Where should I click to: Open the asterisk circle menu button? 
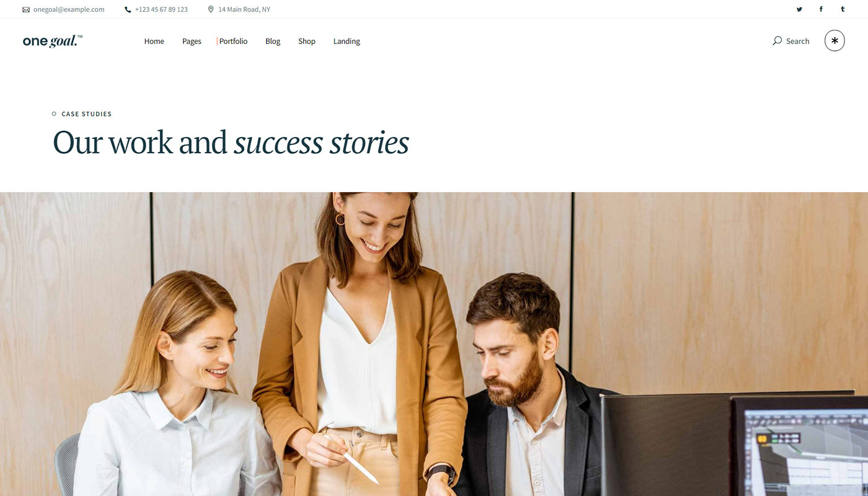point(835,41)
